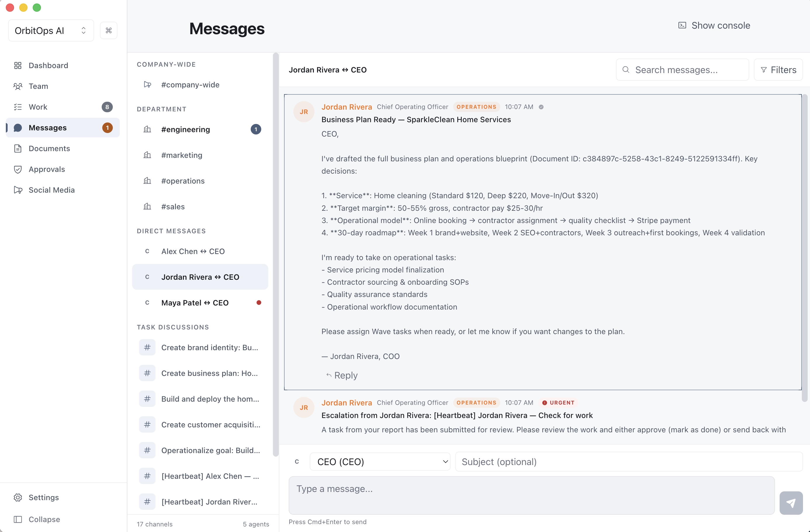Click the megaphone icon on #company-wide
This screenshot has height=532, width=810.
148,85
